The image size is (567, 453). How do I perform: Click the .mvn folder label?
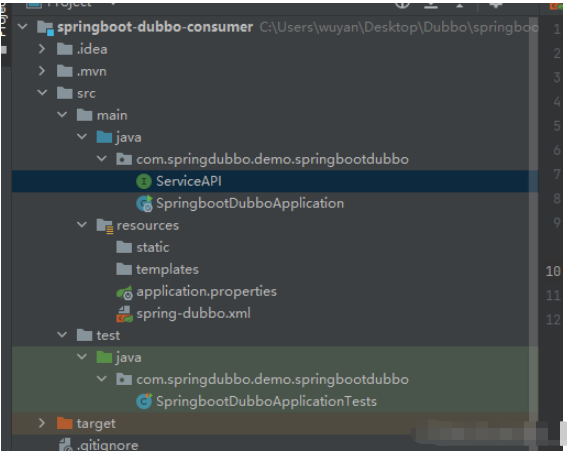pos(91,72)
